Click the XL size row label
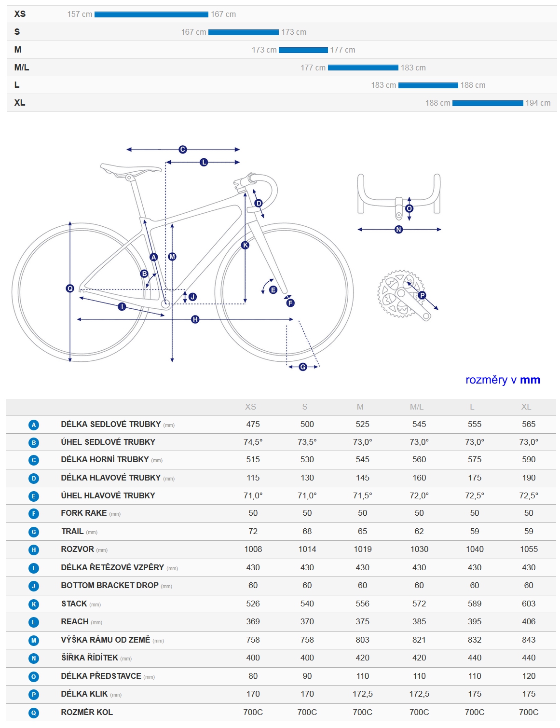The image size is (560, 728). pos(20,103)
